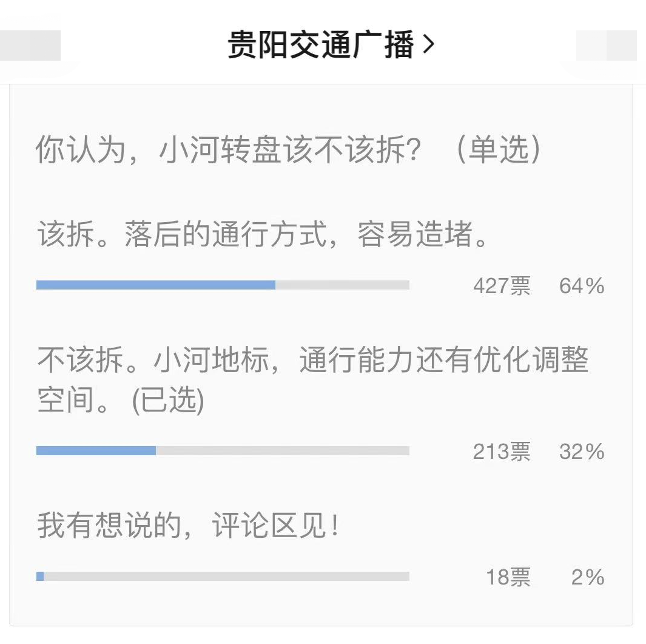
Task: Click the 32% result progress bar
Action: point(223,451)
